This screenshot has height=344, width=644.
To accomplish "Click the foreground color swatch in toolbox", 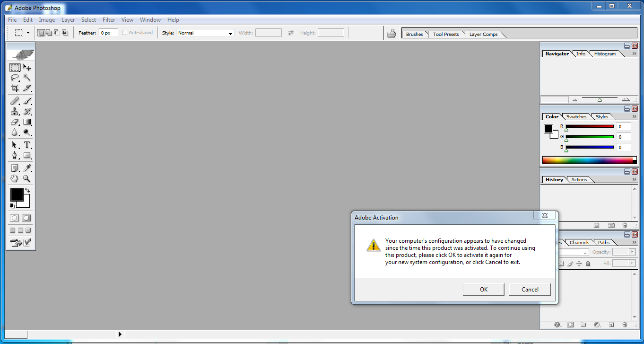I will coord(17,194).
